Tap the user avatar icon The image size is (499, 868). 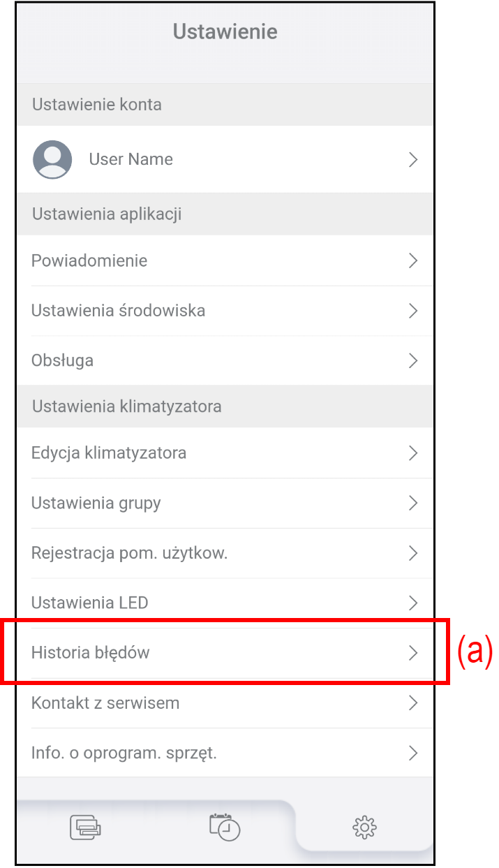tap(52, 159)
